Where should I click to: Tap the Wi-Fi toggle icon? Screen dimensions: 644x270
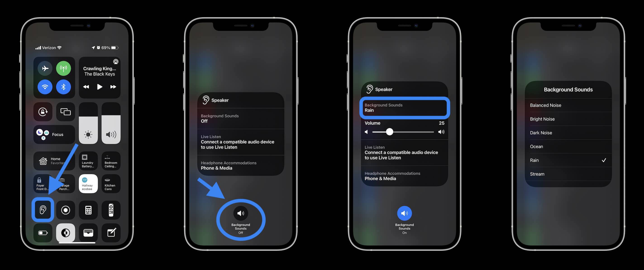tap(45, 87)
